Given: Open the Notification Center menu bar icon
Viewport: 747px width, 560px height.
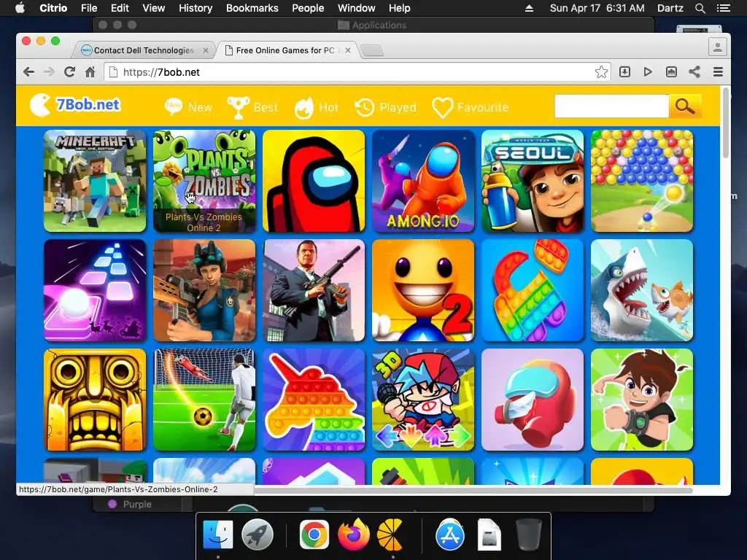Looking at the screenshot, I should [x=723, y=8].
